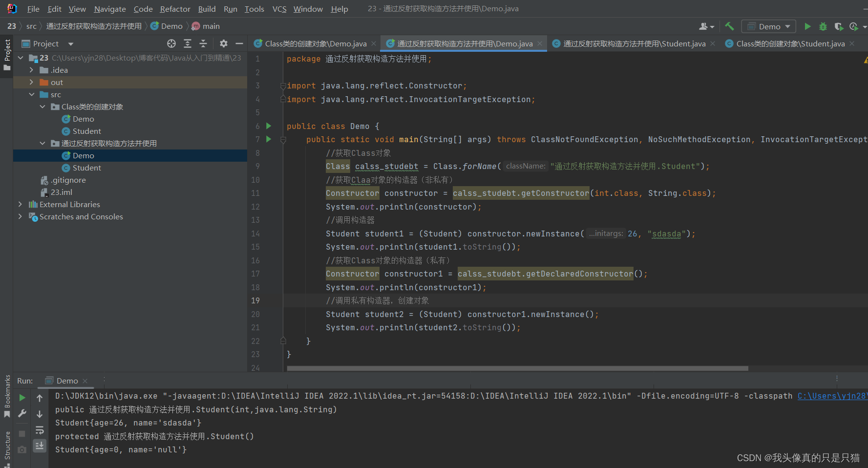The width and height of the screenshot is (868, 468).
Task: Switch to 通过反射获取构造方法并使用\Student.java tab
Action: pyautogui.click(x=634, y=43)
